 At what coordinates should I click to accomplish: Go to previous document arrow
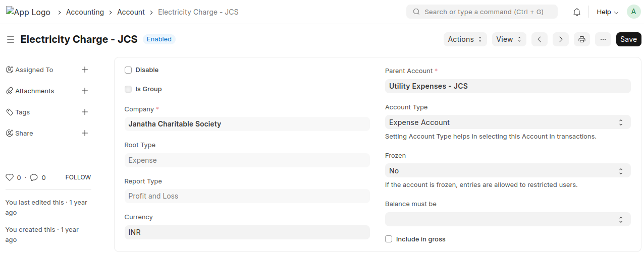point(540,39)
